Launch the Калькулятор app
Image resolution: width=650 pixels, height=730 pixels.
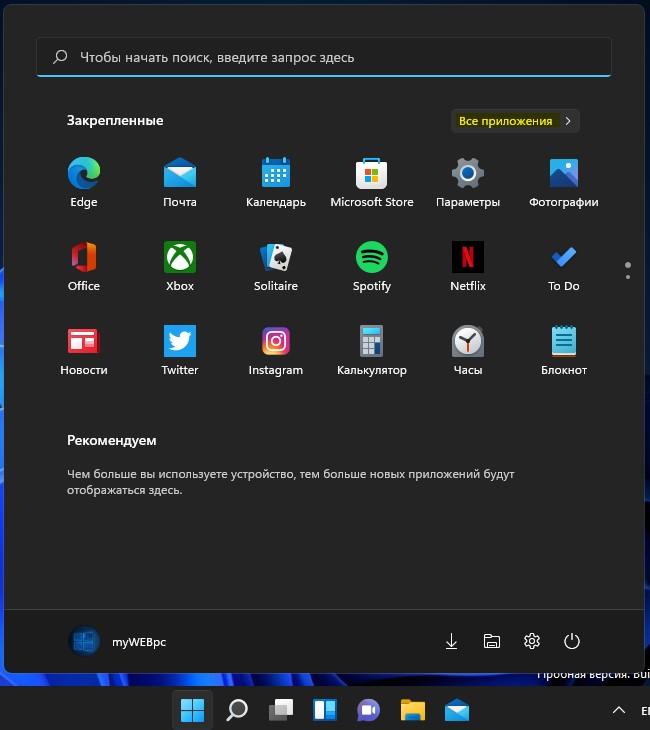click(x=372, y=350)
